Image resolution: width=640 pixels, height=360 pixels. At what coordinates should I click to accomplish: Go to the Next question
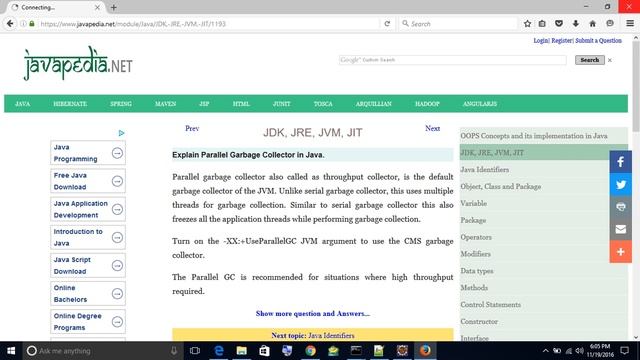432,128
